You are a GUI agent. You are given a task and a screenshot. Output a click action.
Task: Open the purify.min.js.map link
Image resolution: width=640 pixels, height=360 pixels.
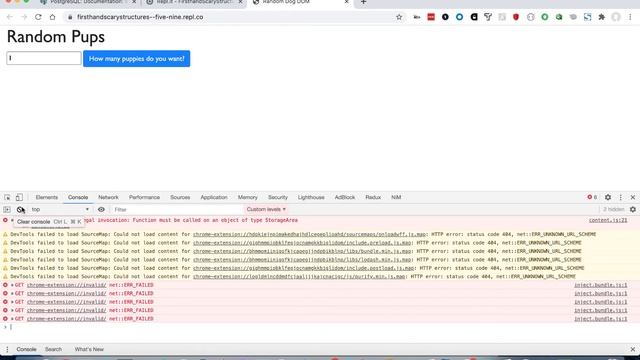299,277
